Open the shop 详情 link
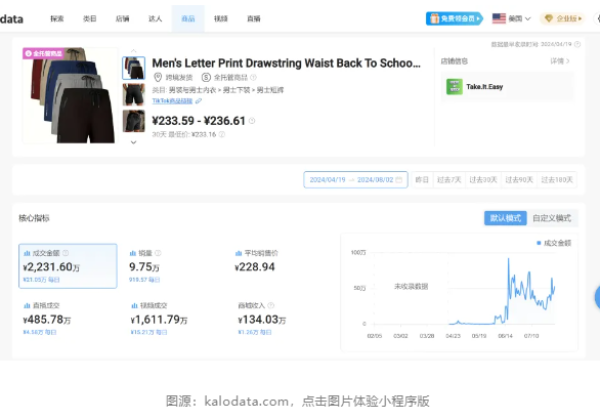600x420 pixels. coord(560,61)
